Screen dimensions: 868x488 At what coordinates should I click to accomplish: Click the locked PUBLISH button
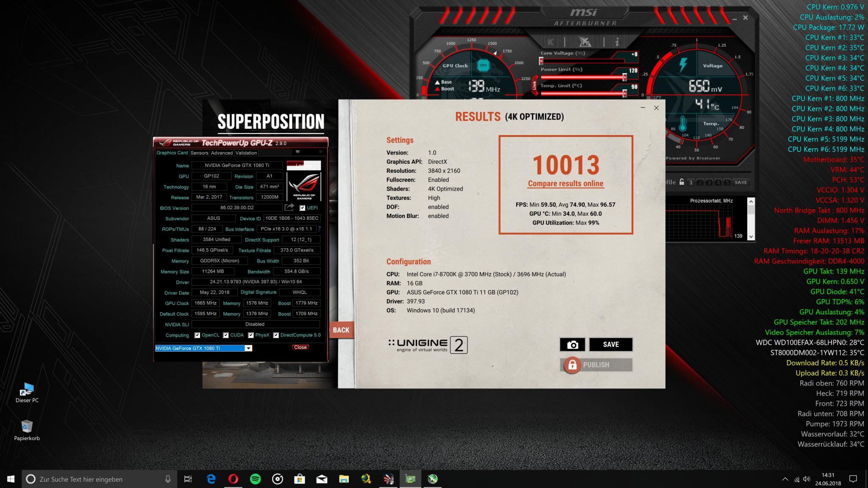596,365
